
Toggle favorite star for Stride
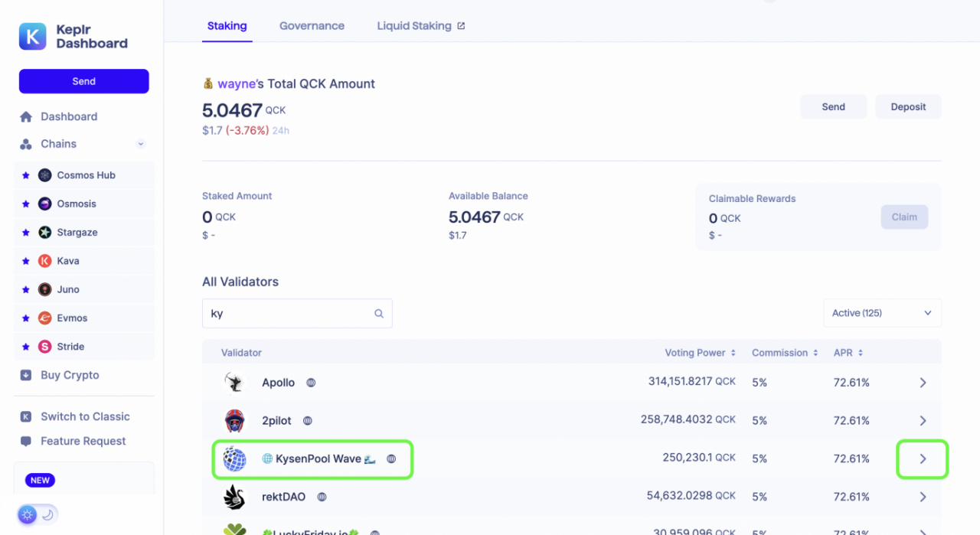click(x=25, y=347)
